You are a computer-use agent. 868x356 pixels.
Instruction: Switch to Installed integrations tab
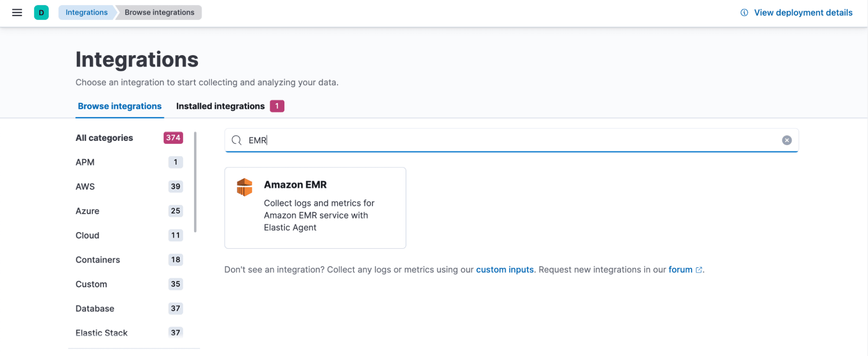coord(221,106)
